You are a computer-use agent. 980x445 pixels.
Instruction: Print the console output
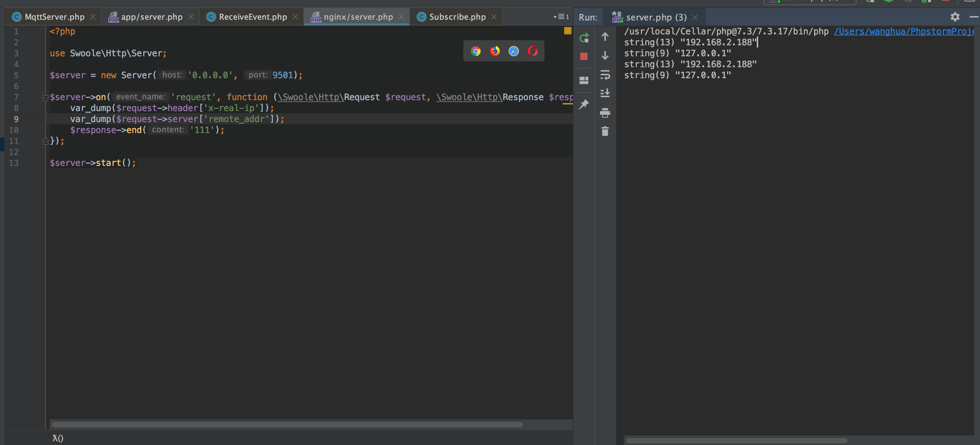605,113
